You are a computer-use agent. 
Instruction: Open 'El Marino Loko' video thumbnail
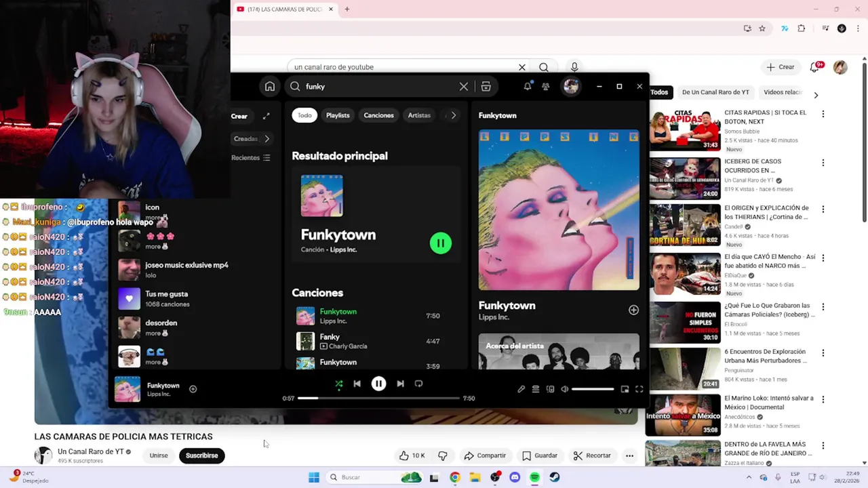[683, 415]
